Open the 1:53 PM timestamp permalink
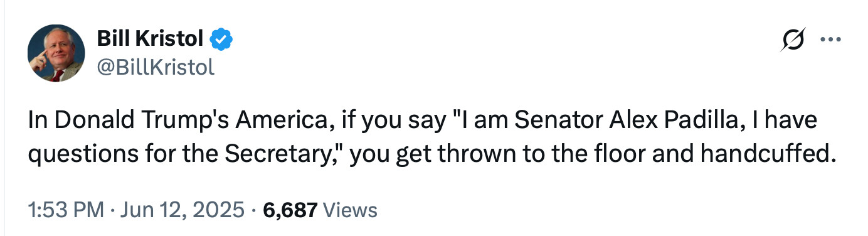Viewport: 868px width, 236px height. pos(66,210)
